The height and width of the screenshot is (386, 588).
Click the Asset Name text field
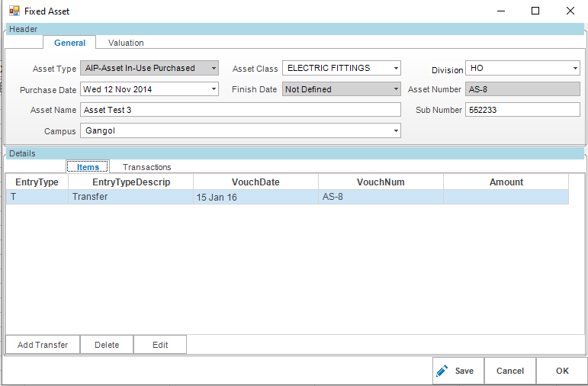click(240, 110)
